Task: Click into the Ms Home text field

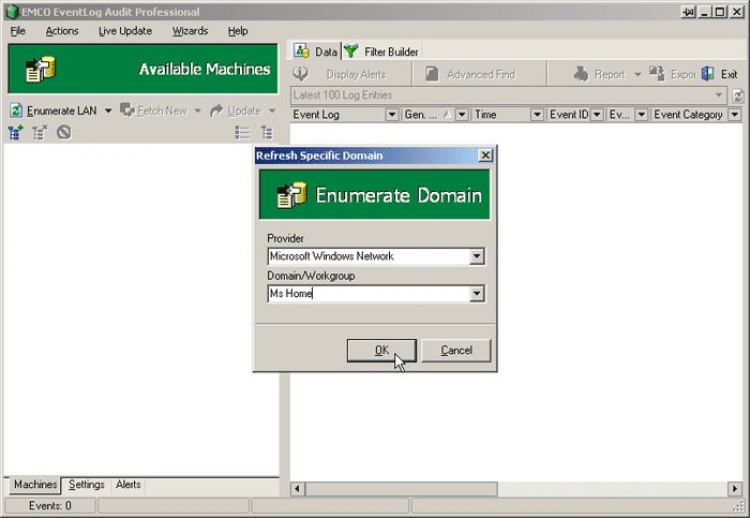Action: (x=369, y=294)
